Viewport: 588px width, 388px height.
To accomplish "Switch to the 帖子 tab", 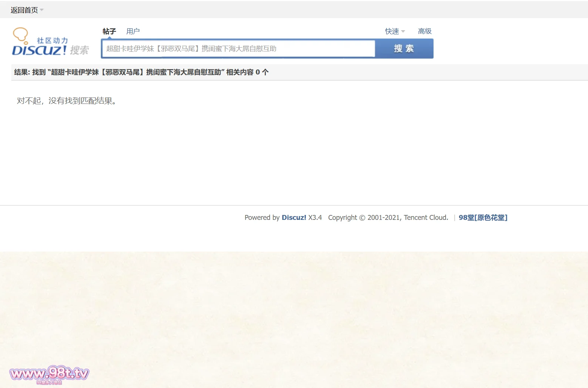I will (109, 31).
